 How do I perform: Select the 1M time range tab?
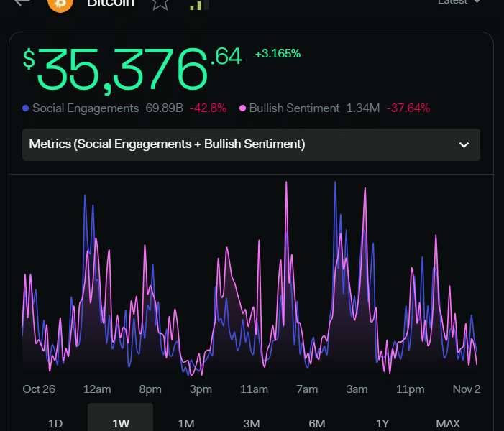[186, 422]
